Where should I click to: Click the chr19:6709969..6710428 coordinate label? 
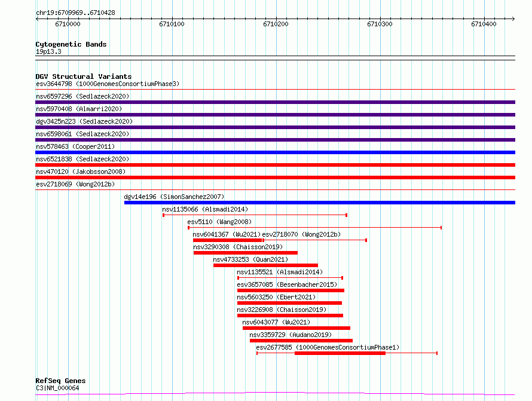point(75,13)
